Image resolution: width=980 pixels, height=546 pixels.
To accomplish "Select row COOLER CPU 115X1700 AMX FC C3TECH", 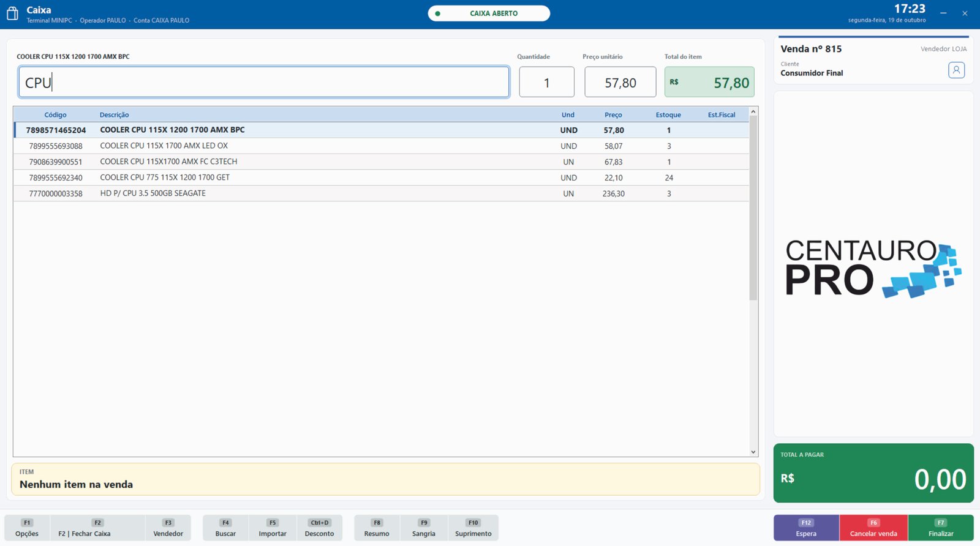I will click(x=381, y=162).
